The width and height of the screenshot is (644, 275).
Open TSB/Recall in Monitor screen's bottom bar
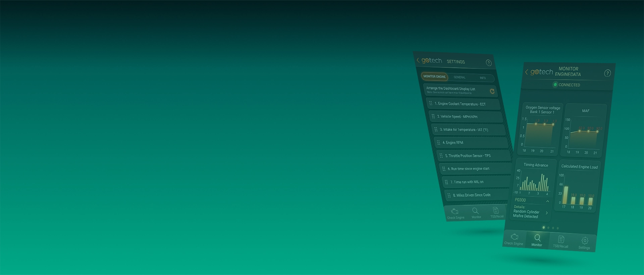tap(561, 241)
